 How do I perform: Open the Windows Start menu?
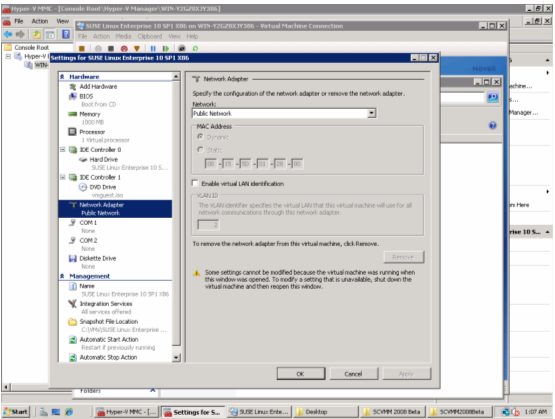(x=16, y=412)
